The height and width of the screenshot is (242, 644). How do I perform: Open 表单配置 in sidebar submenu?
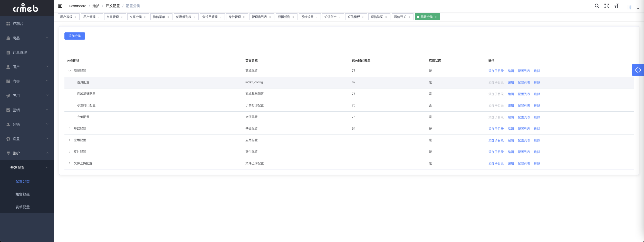pyautogui.click(x=23, y=207)
